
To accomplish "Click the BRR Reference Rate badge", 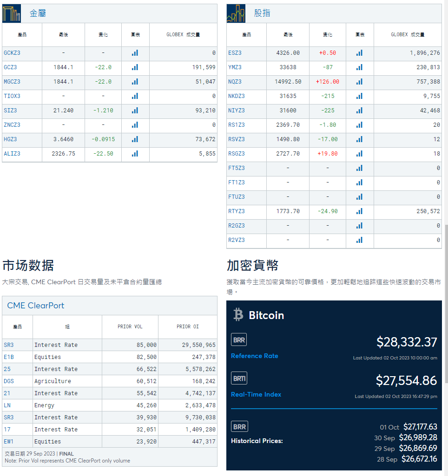I will pyautogui.click(x=239, y=339).
